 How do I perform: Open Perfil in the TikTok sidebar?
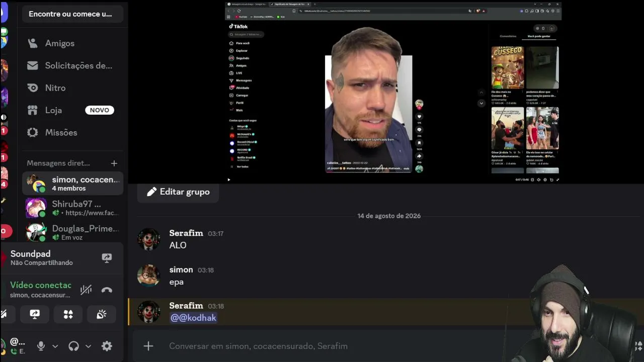(x=237, y=103)
